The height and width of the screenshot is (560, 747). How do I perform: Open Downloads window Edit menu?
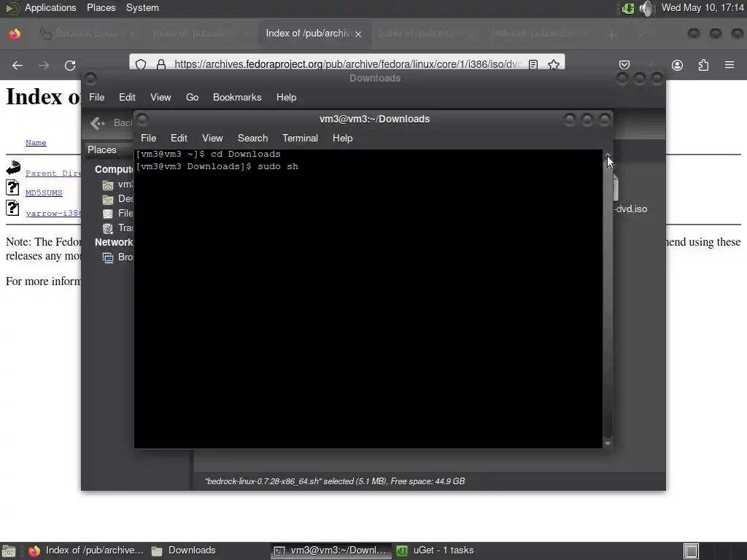pyautogui.click(x=127, y=97)
